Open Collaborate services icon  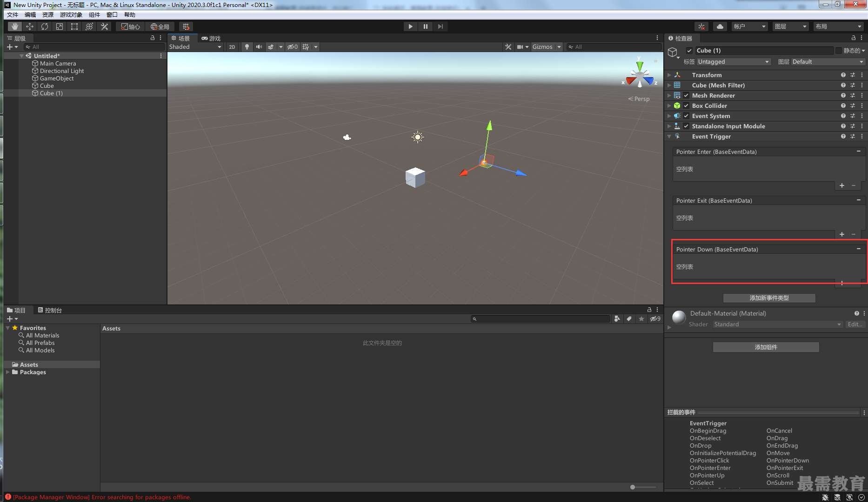pyautogui.click(x=701, y=26)
